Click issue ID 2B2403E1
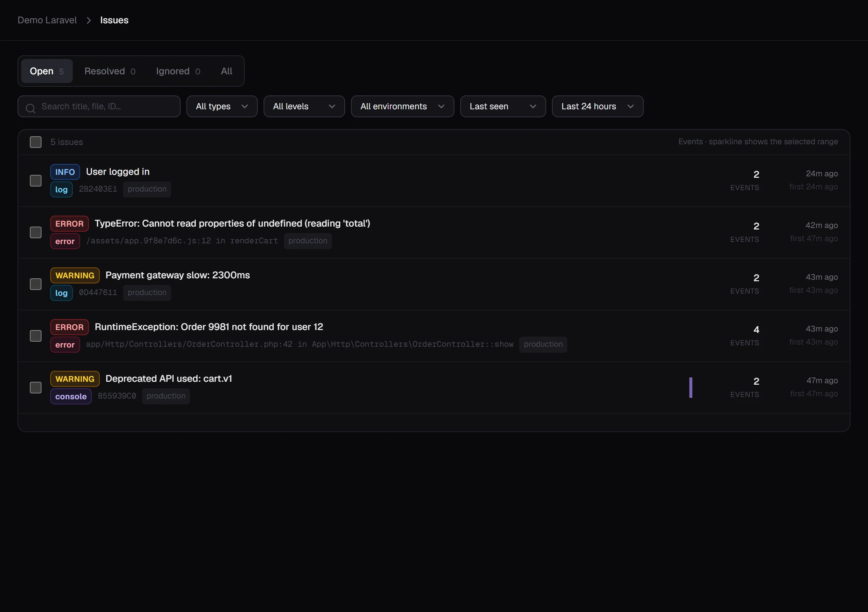 [98, 189]
